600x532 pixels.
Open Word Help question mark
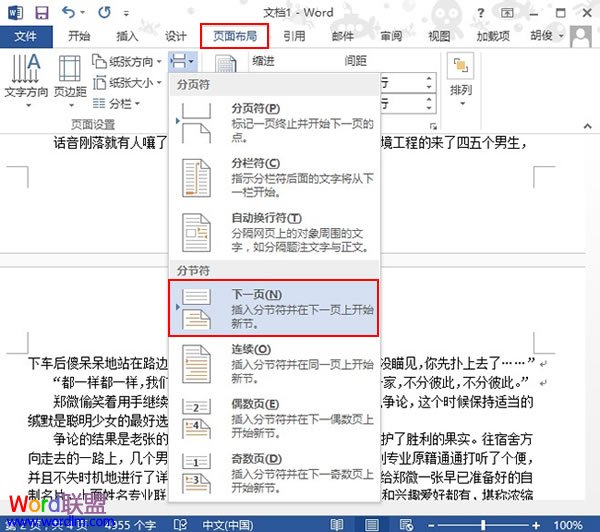coord(481,13)
